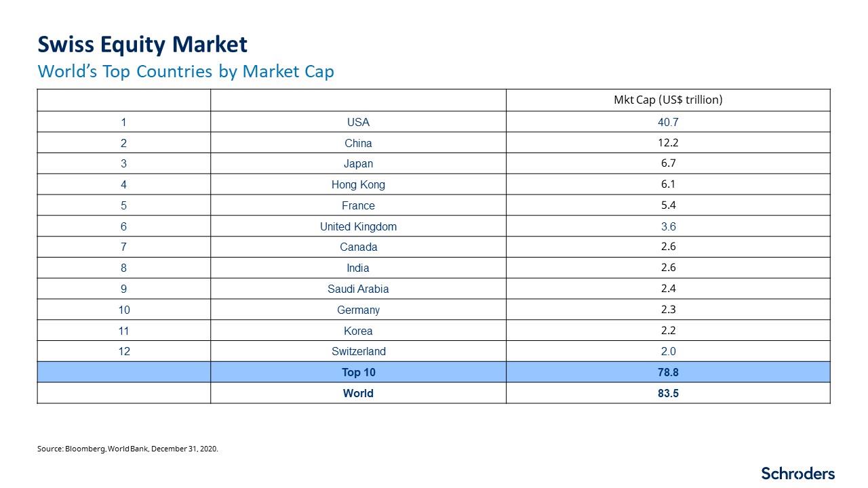Viewport: 868px width, 488px height.
Task: Select the USA country cell
Action: [358, 123]
